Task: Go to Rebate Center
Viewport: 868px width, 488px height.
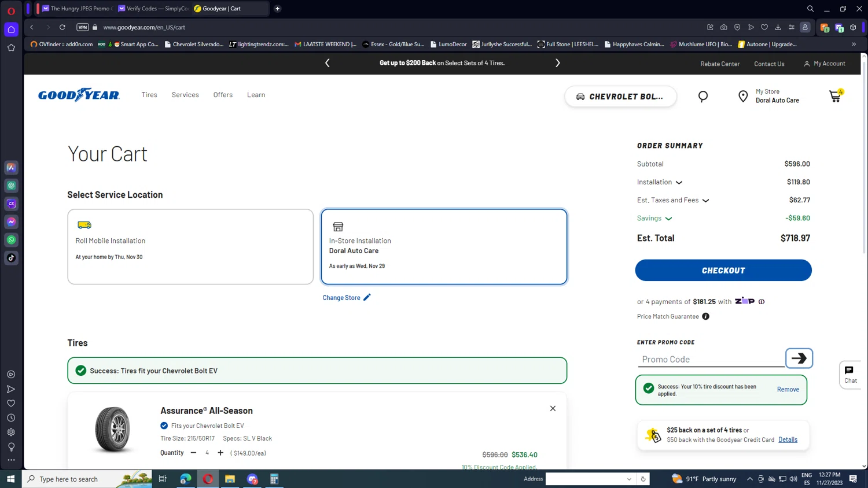Action: coord(720,64)
